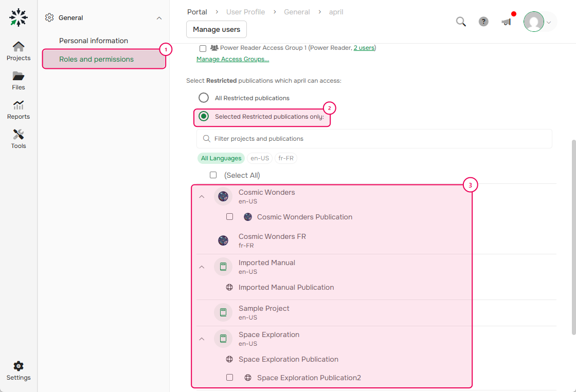576x392 pixels.
Task: Open the Reports chart icon
Action: pos(19,105)
